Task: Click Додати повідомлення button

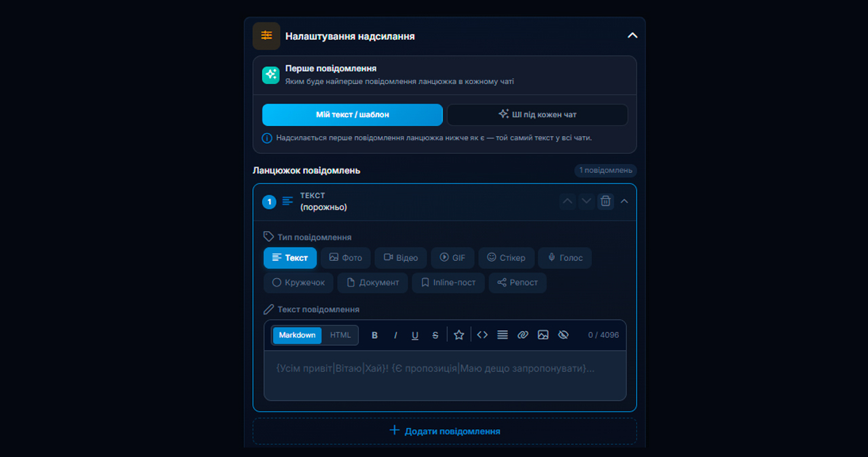Action: (445, 431)
